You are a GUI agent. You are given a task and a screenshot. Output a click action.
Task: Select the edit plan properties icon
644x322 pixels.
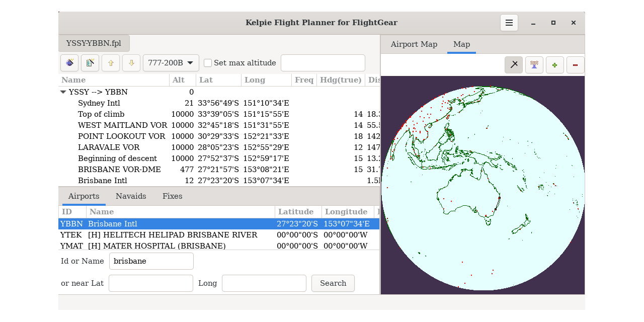[x=90, y=63]
